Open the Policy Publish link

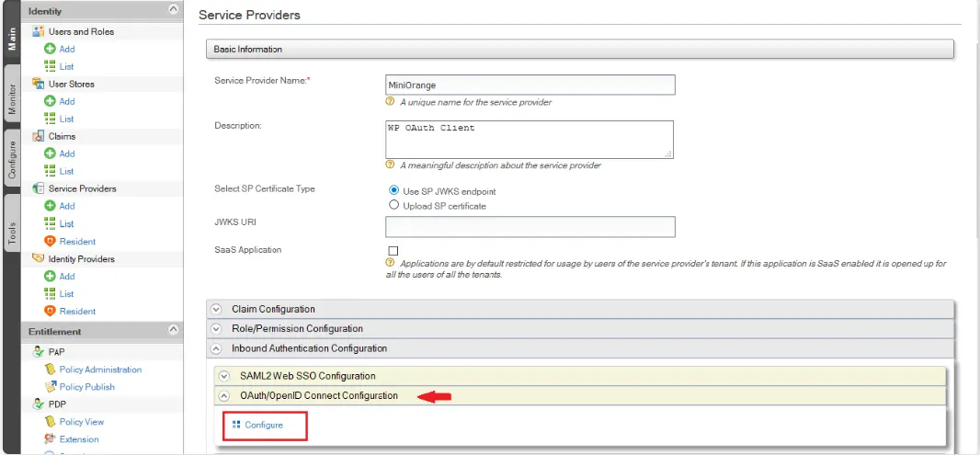click(x=86, y=387)
